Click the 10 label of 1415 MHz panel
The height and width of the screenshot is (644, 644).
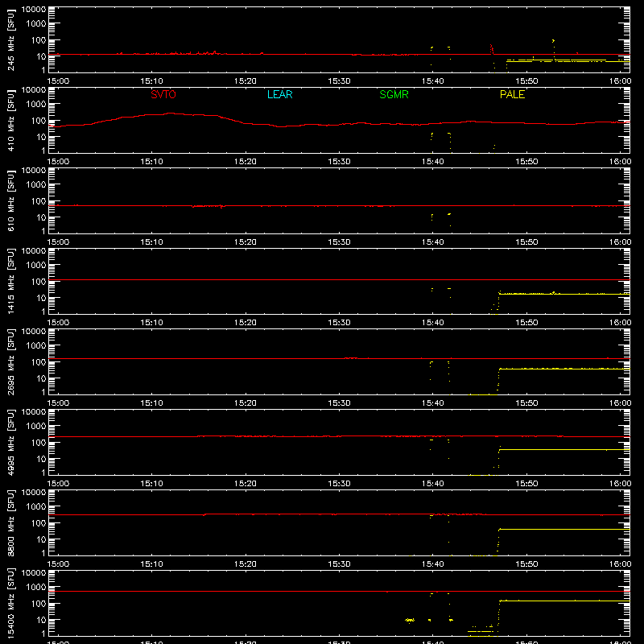41,298
